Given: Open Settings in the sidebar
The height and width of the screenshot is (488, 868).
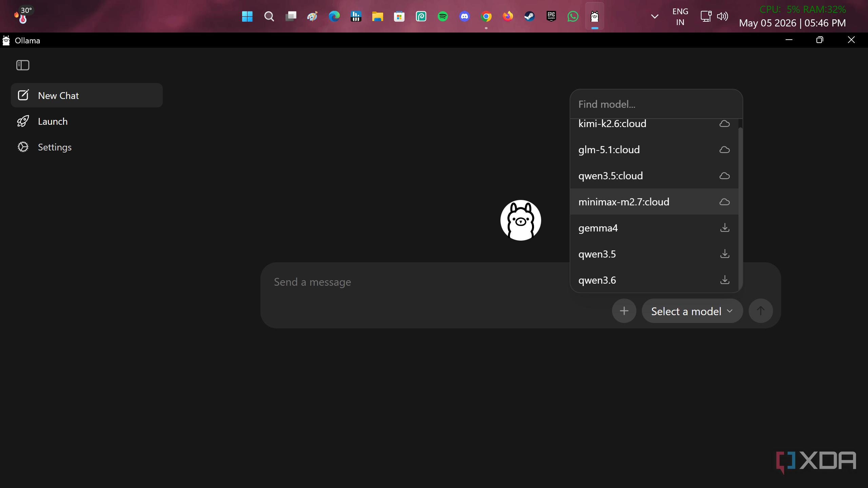Looking at the screenshot, I should click(x=87, y=147).
